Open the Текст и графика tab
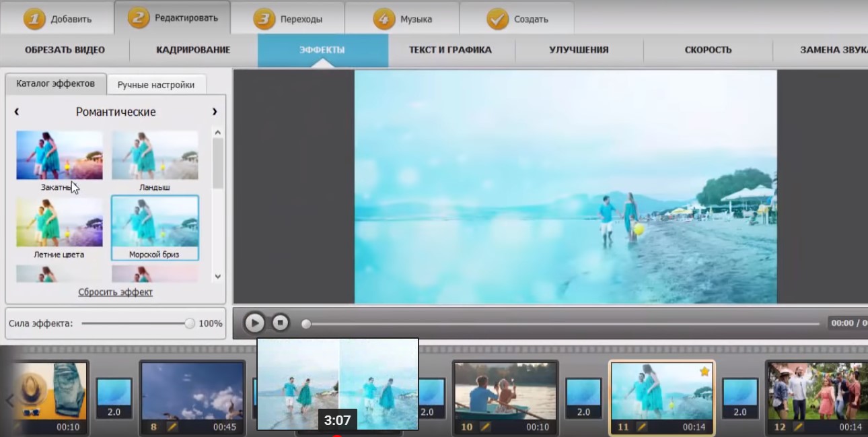The width and height of the screenshot is (868, 437). click(450, 50)
